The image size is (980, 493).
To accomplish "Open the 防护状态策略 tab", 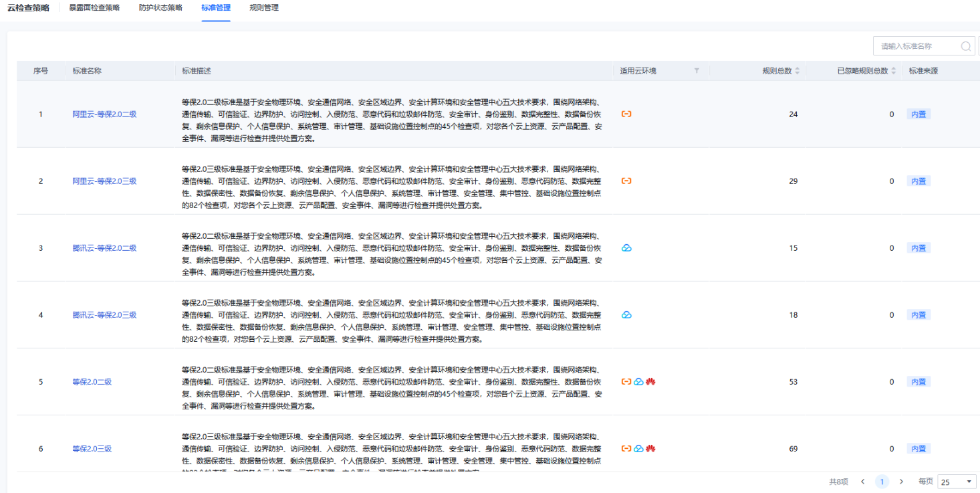I will [x=160, y=8].
